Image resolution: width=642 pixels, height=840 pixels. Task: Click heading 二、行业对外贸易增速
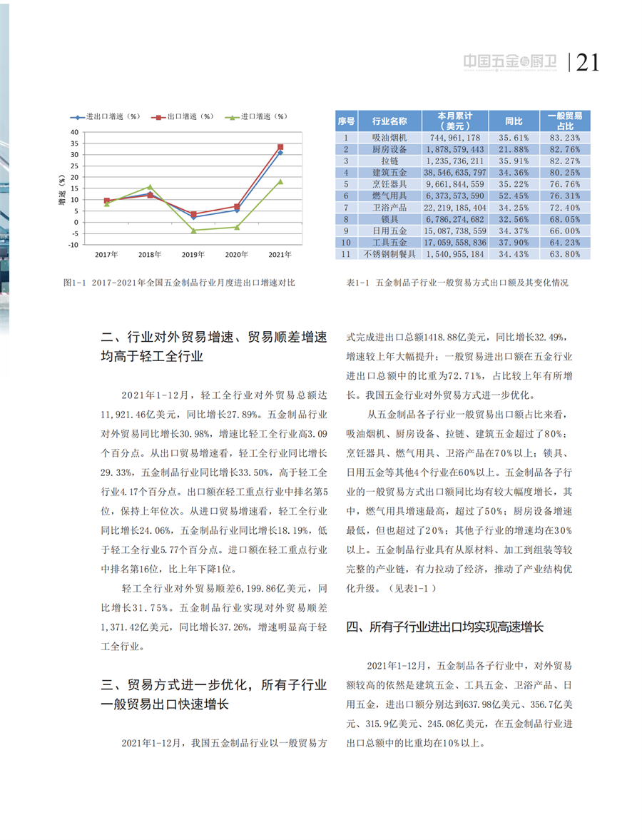click(x=213, y=347)
